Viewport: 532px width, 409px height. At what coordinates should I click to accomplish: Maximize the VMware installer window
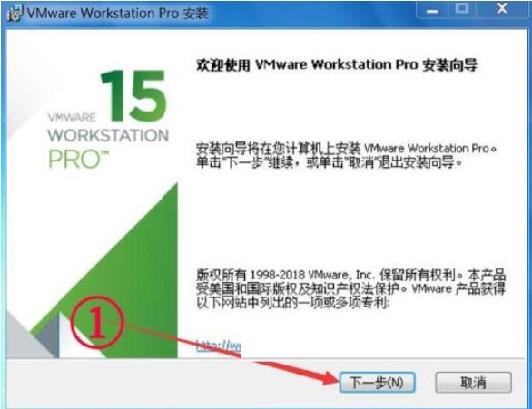click(x=463, y=9)
